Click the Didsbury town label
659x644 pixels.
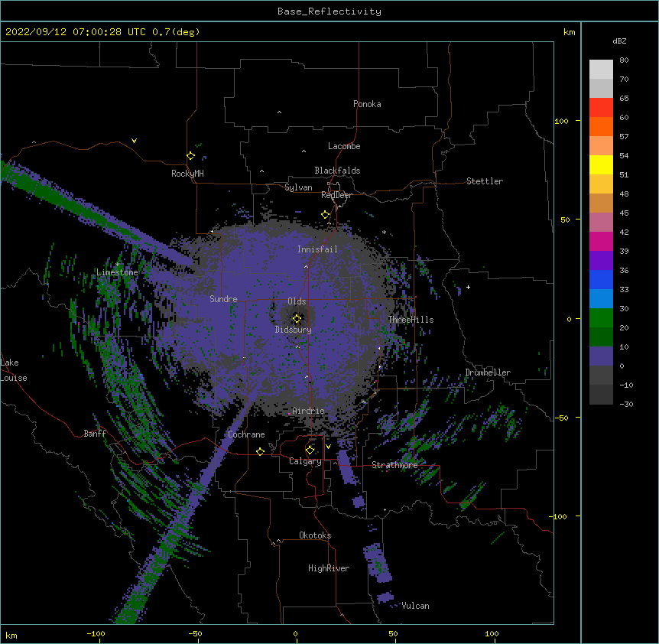[x=294, y=330]
